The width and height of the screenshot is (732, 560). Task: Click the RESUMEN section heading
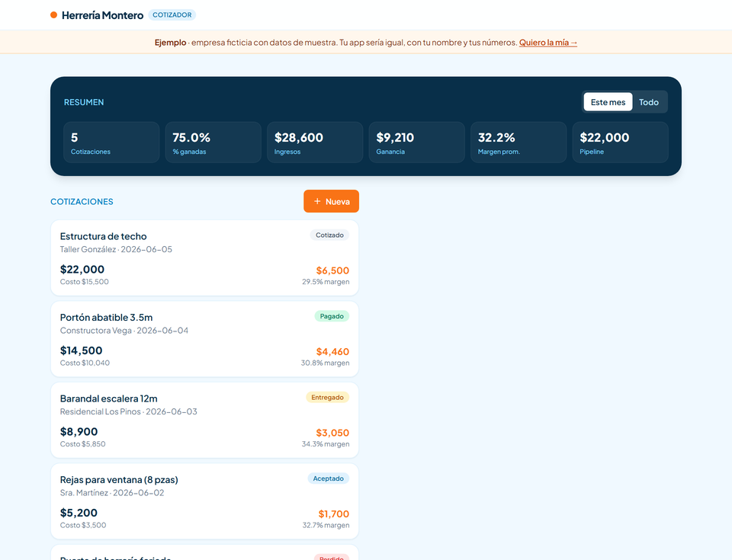(84, 102)
